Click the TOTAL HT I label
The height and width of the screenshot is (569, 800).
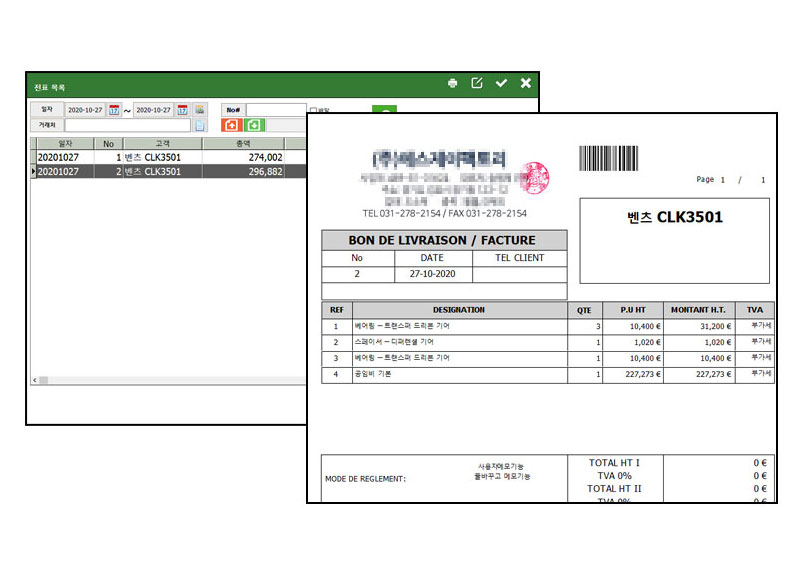pyautogui.click(x=614, y=463)
